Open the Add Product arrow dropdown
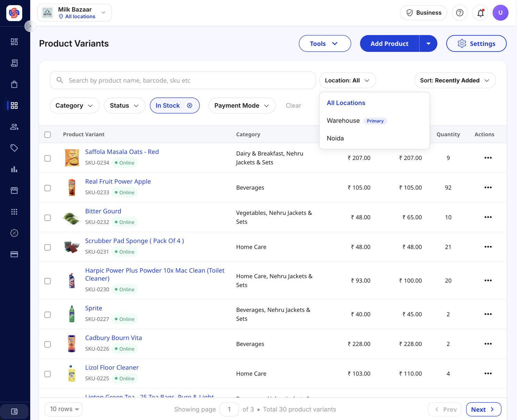 428,43
